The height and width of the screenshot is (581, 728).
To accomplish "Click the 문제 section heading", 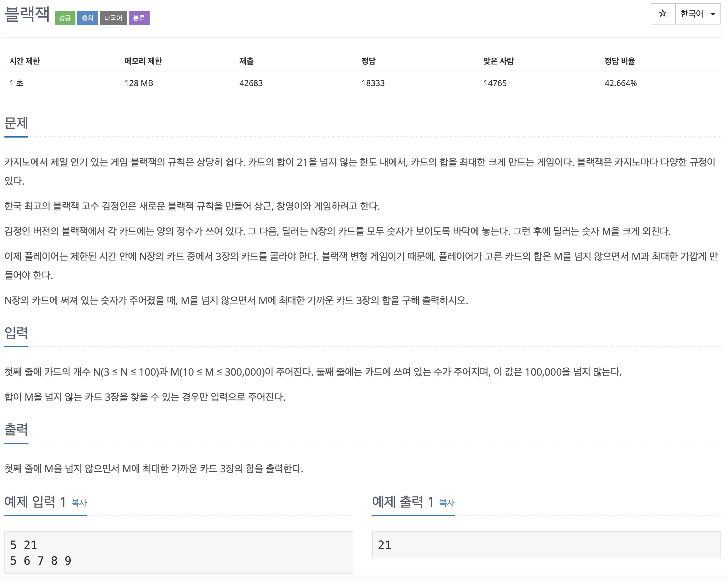I will point(16,123).
